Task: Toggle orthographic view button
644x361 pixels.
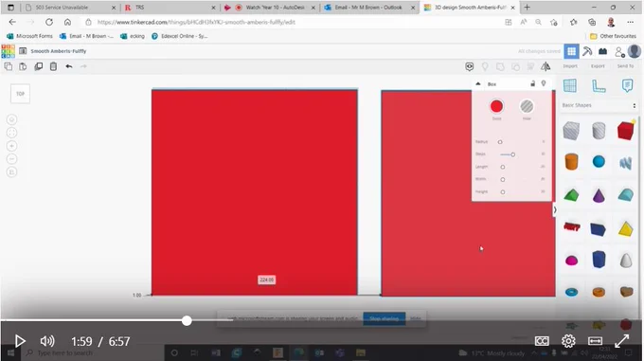Action: [x=12, y=172]
